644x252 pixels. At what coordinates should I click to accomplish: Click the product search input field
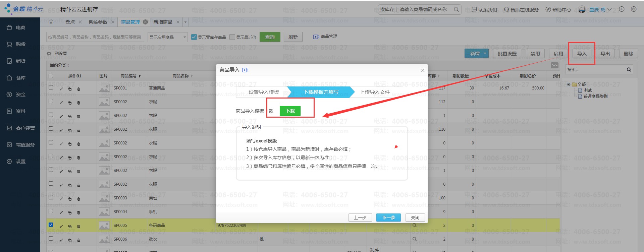click(x=95, y=37)
